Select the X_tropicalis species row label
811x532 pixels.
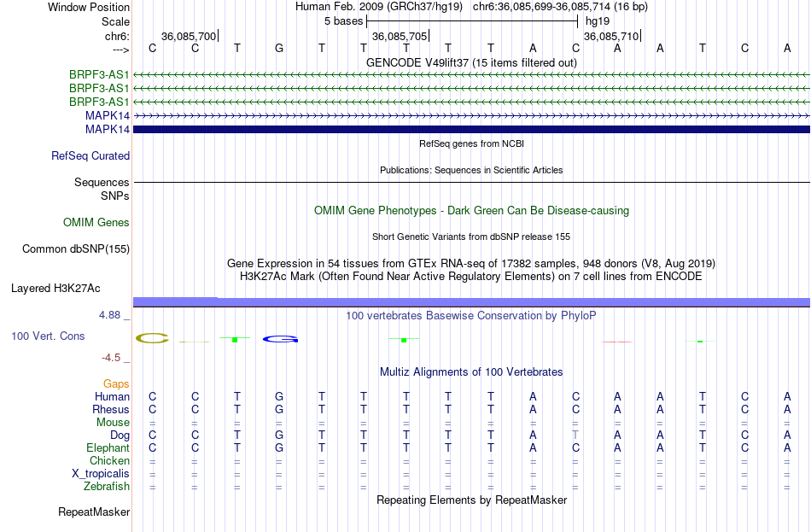(101, 474)
